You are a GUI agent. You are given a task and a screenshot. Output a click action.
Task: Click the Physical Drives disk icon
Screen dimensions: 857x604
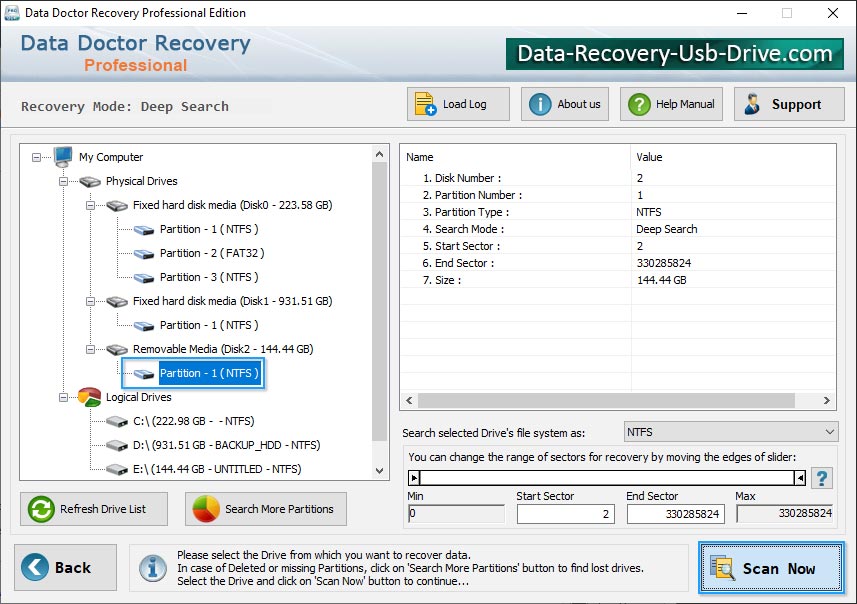(90, 181)
